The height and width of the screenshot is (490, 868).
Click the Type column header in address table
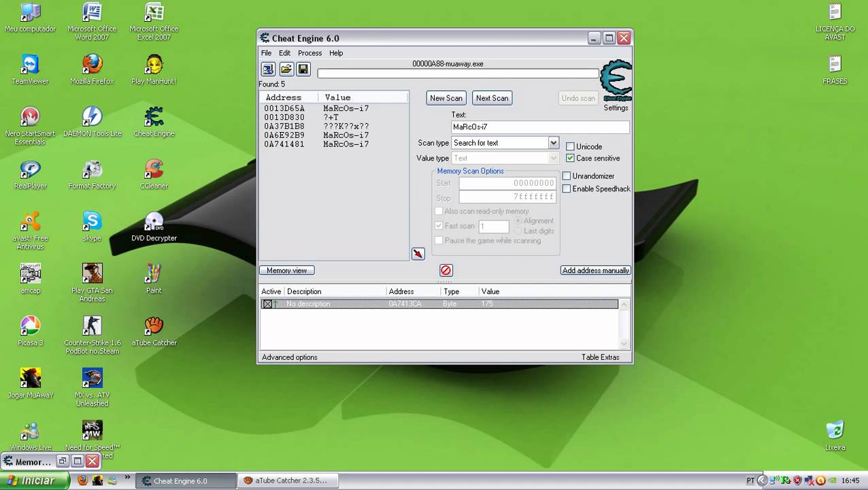click(460, 291)
